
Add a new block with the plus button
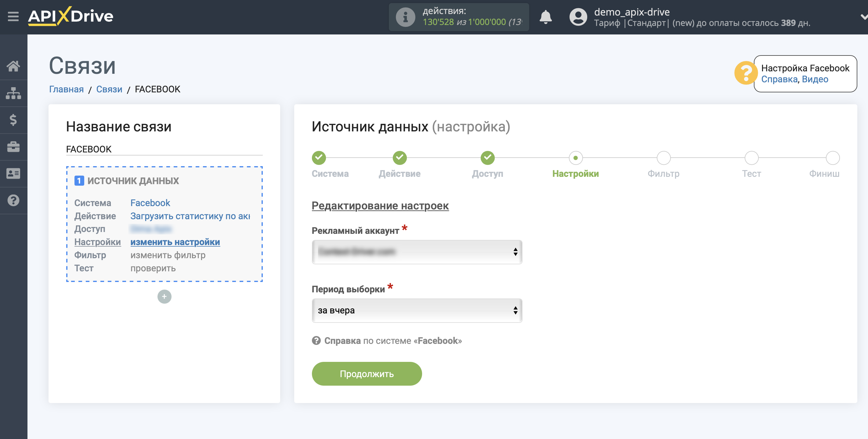(164, 297)
